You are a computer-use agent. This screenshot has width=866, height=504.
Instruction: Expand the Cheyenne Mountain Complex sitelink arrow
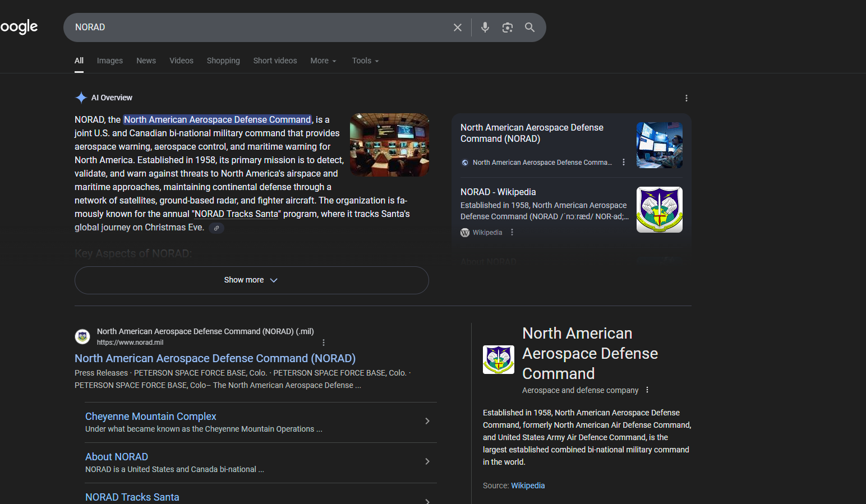coord(427,421)
